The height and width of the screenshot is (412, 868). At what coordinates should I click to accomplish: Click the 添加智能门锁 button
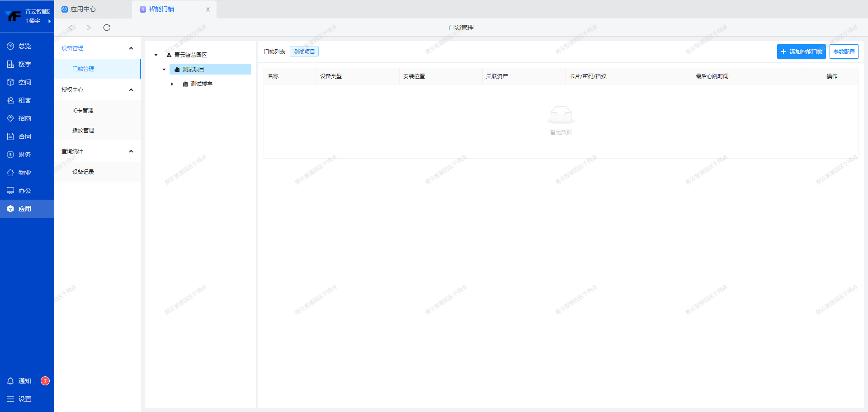(801, 52)
